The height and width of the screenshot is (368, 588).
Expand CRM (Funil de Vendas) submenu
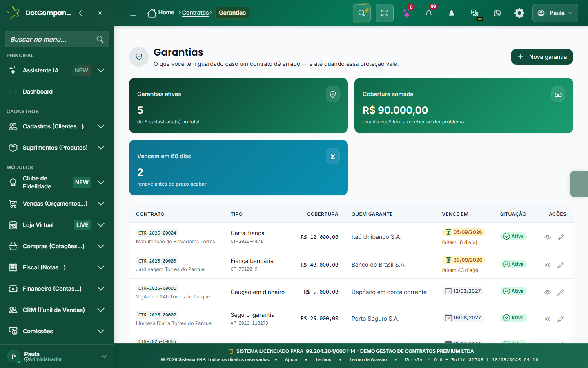(x=57, y=310)
